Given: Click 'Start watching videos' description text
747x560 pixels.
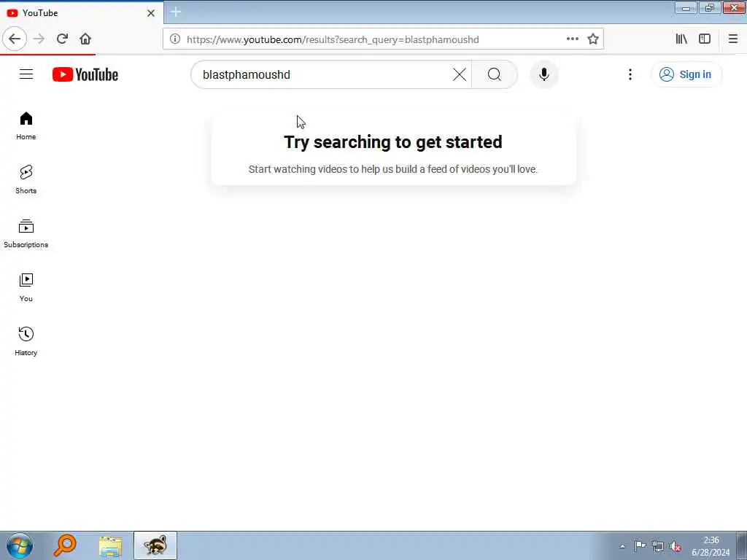Looking at the screenshot, I should click(x=393, y=169).
